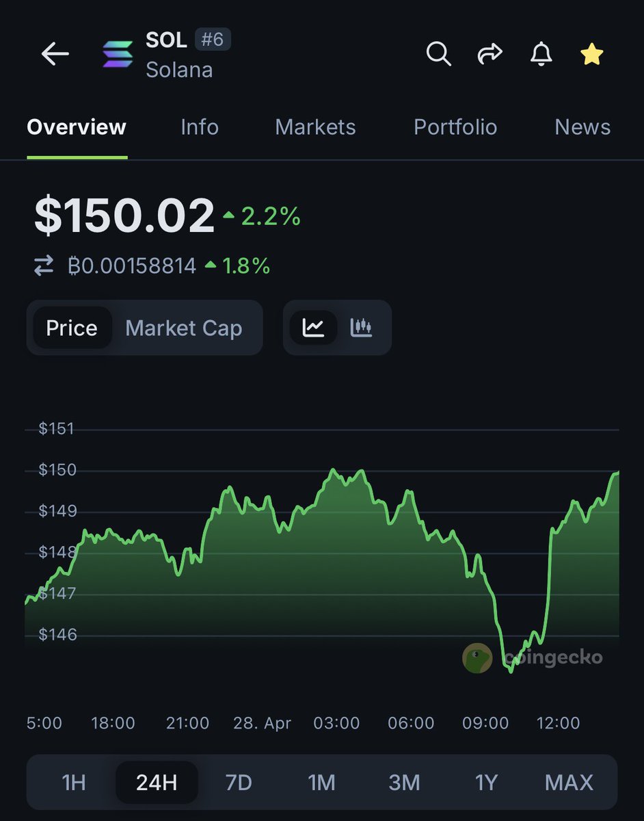Tap the $149 axis label
Image resolution: width=644 pixels, height=821 pixels.
(57, 511)
